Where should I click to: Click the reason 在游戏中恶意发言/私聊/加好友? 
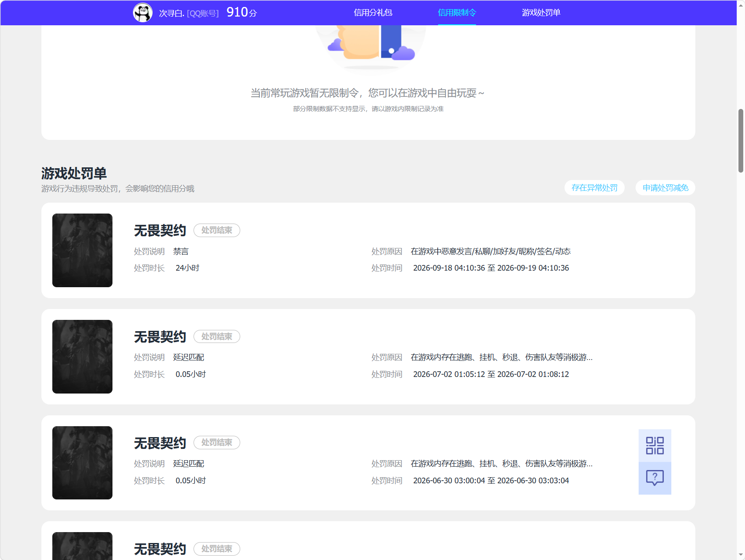[x=490, y=251]
